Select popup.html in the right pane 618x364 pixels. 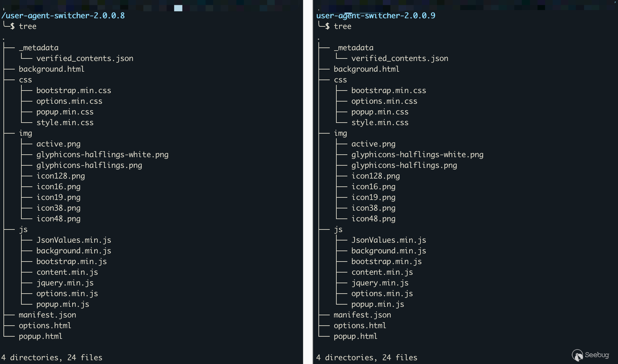coord(355,336)
